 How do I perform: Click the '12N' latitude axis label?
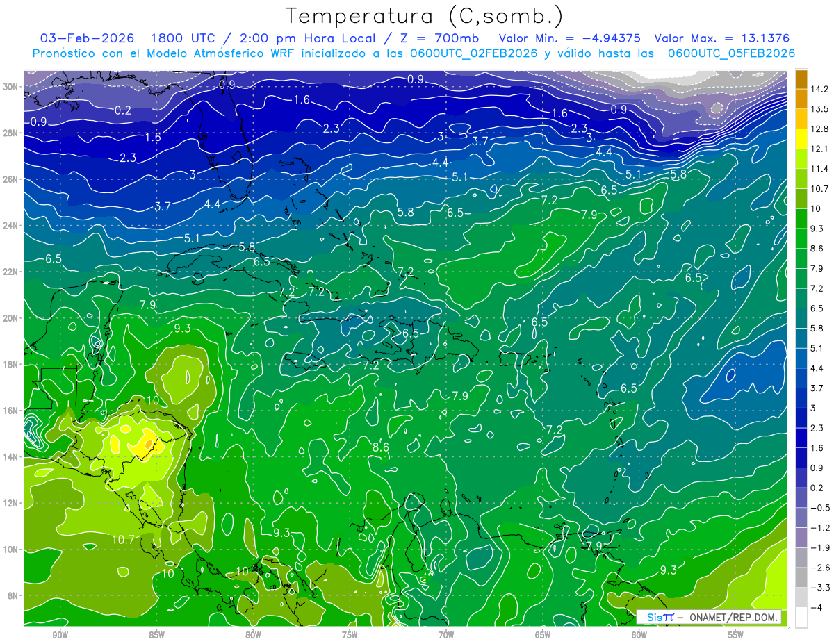tap(11, 504)
